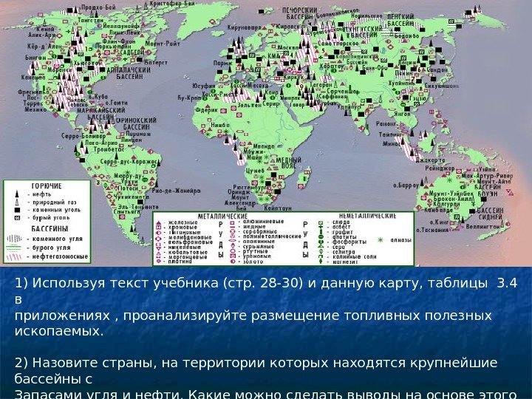
Task: Click the "Тегеран" city label
Action: click(321, 84)
